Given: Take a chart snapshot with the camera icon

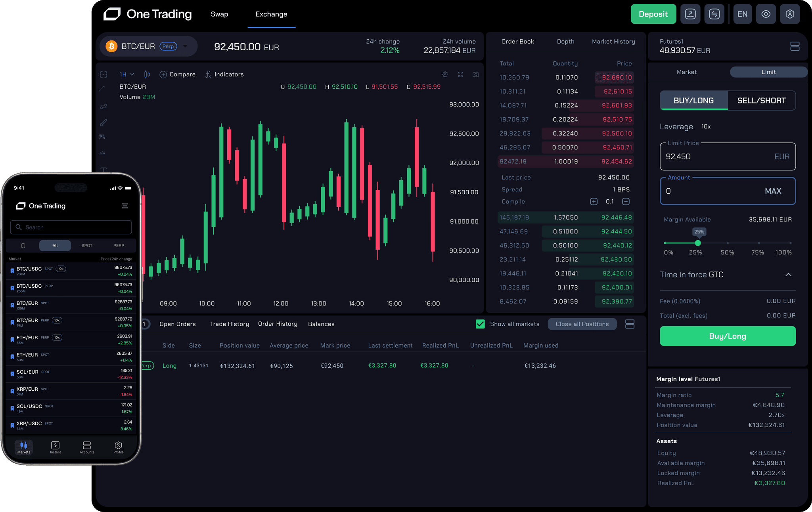Looking at the screenshot, I should coord(475,74).
